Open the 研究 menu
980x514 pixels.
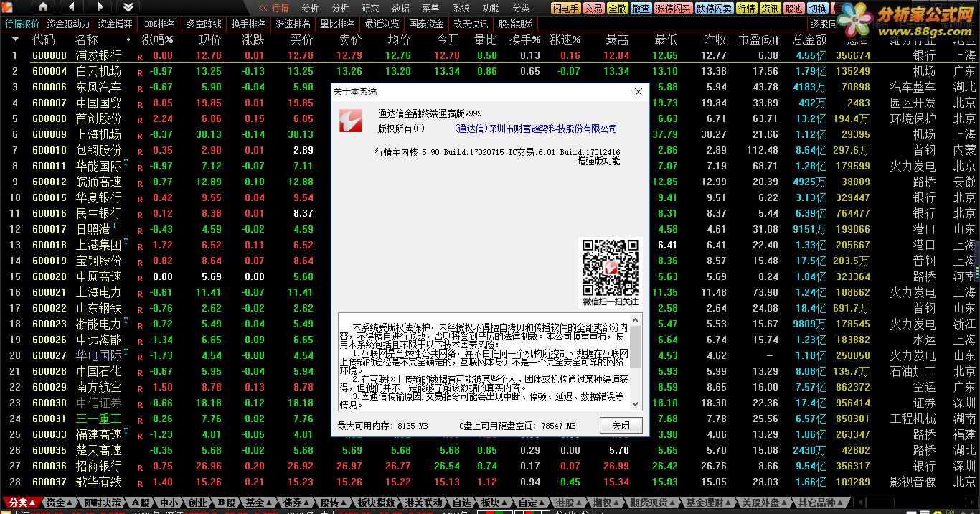(371, 8)
